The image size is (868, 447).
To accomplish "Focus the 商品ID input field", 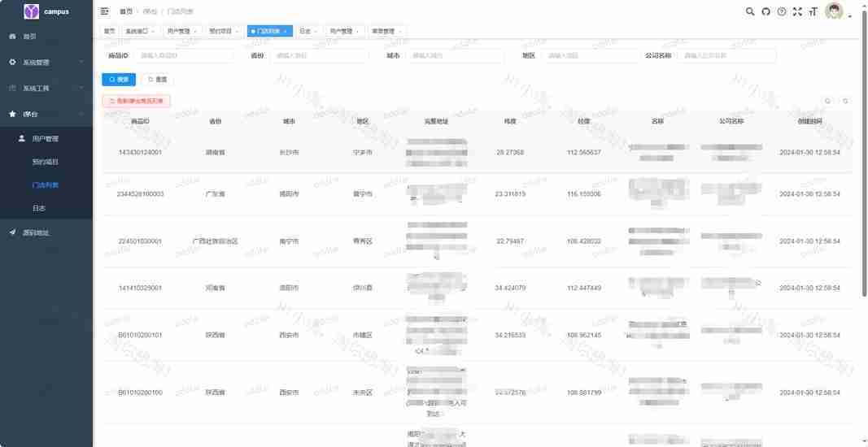I will coord(184,56).
